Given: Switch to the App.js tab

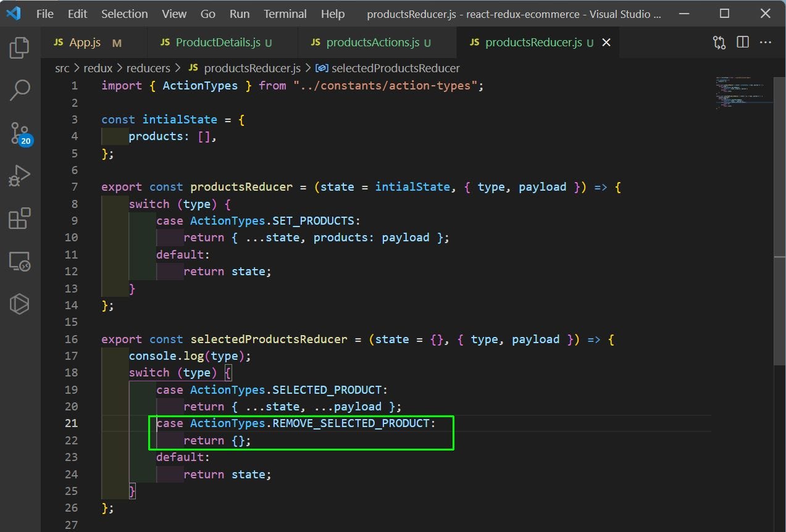Looking at the screenshot, I should coord(94,42).
